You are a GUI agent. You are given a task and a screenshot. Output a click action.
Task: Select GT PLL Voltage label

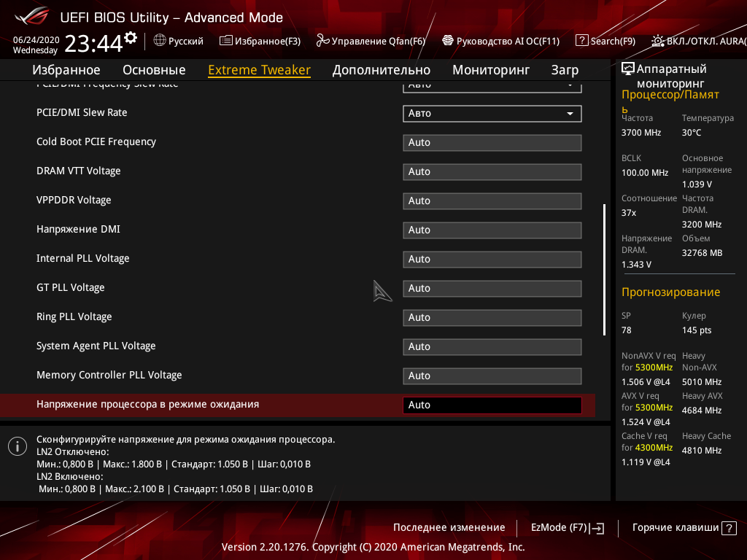(x=71, y=287)
